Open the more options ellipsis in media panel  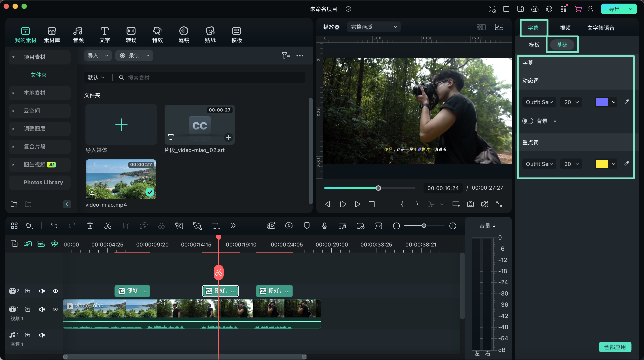pyautogui.click(x=300, y=56)
